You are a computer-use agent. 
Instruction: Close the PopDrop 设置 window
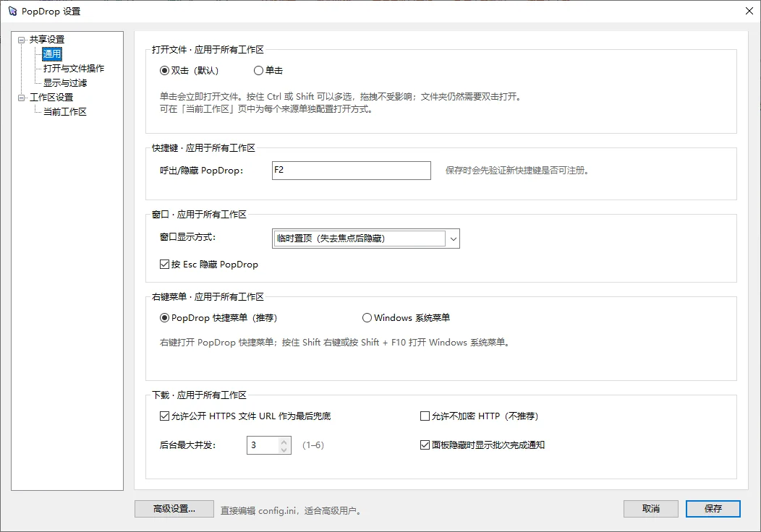[x=749, y=11]
